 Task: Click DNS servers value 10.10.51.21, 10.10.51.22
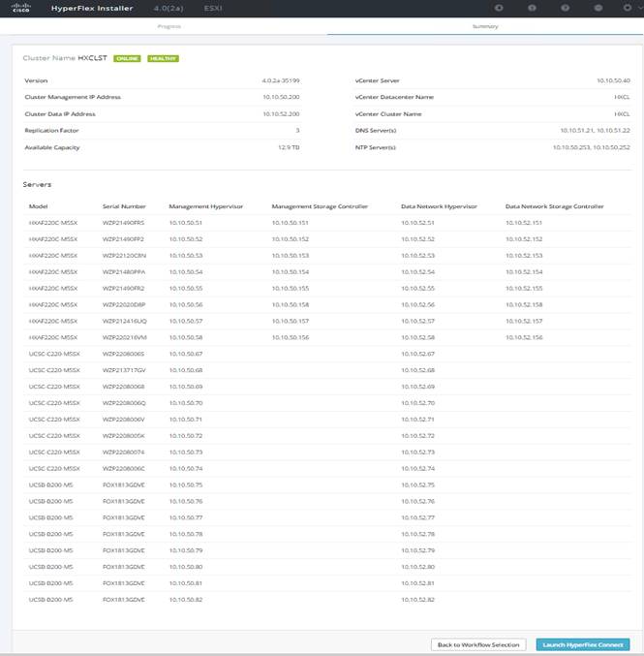pos(595,131)
